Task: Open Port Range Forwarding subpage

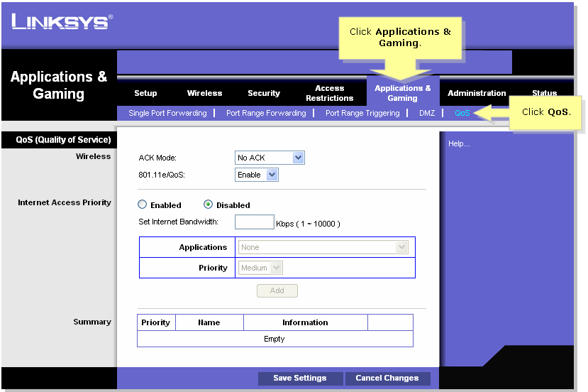Action: click(x=266, y=113)
